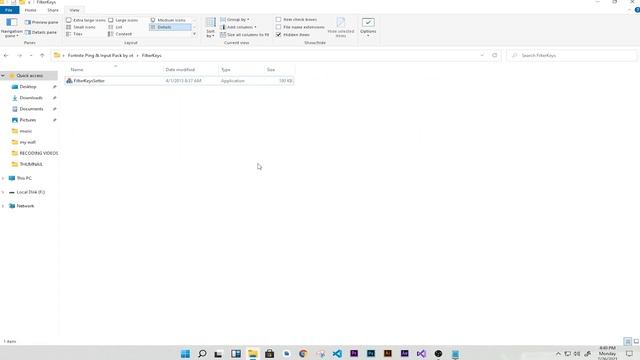Image resolution: width=640 pixels, height=360 pixels.
Task: Open the music folder in sidebar
Action: pos(25,131)
